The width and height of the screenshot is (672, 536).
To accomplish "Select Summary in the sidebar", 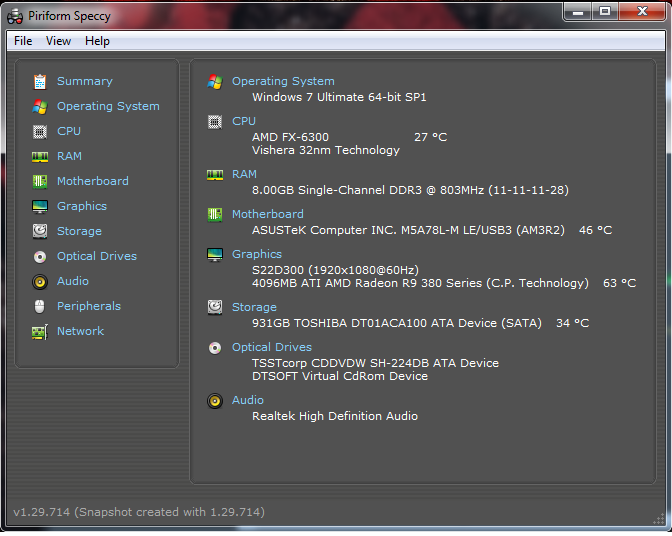I will (x=85, y=81).
